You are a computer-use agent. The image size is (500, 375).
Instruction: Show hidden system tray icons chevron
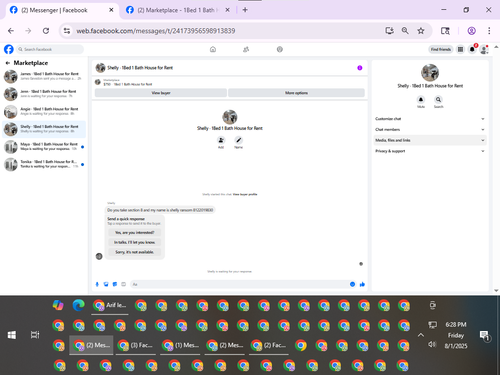point(421,335)
